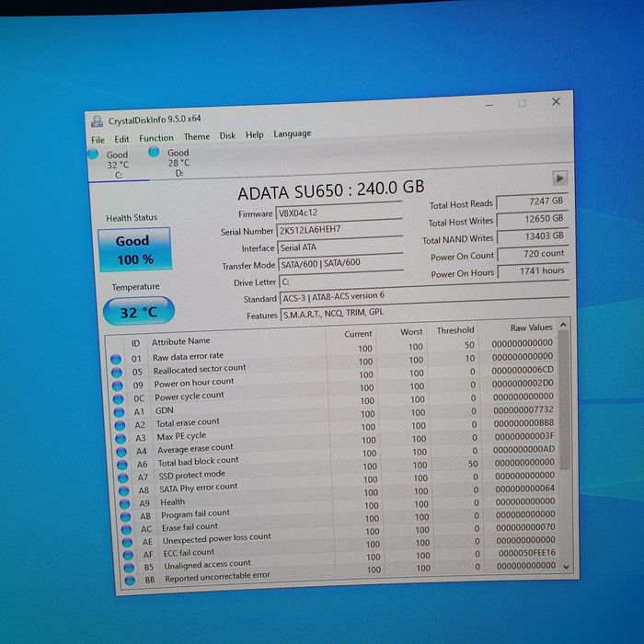The image size is (644, 644).
Task: Click the Total NAND Writes value 13403 GB
Action: (x=533, y=236)
